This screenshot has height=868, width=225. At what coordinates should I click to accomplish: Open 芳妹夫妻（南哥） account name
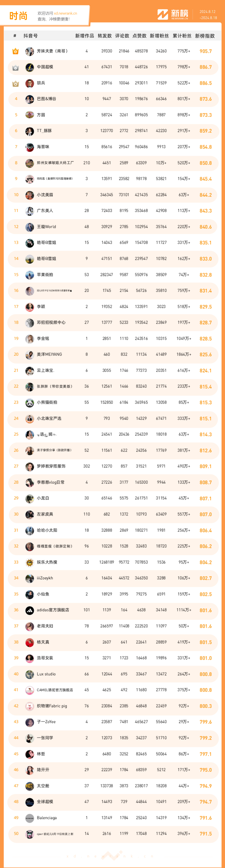pos(53,51)
